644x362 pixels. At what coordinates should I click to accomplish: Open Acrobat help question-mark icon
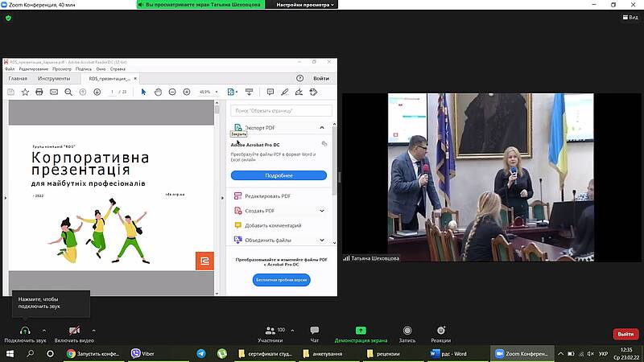pyautogui.click(x=299, y=78)
